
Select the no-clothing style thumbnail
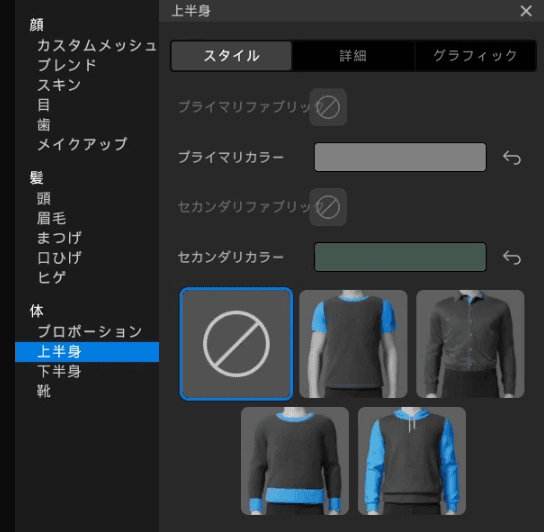236,344
